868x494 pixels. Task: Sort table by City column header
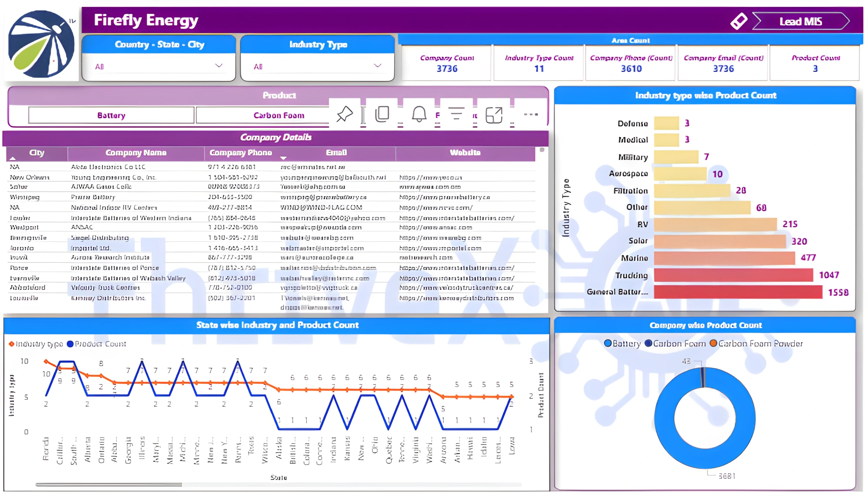click(37, 153)
